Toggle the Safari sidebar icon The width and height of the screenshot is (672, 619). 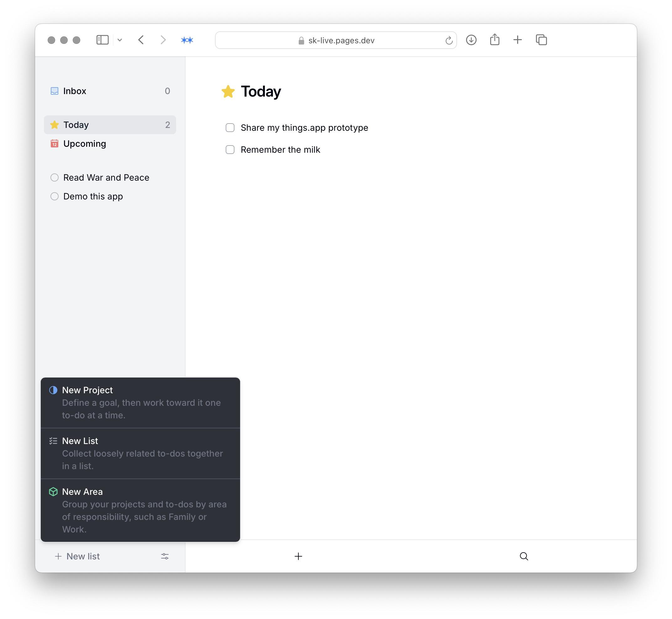102,40
